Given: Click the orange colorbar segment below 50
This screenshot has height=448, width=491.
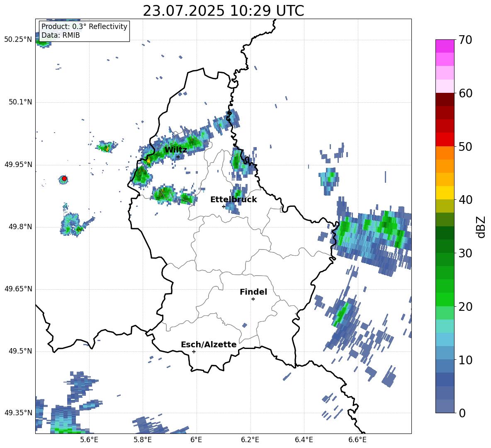Looking at the screenshot, I should point(445,153).
